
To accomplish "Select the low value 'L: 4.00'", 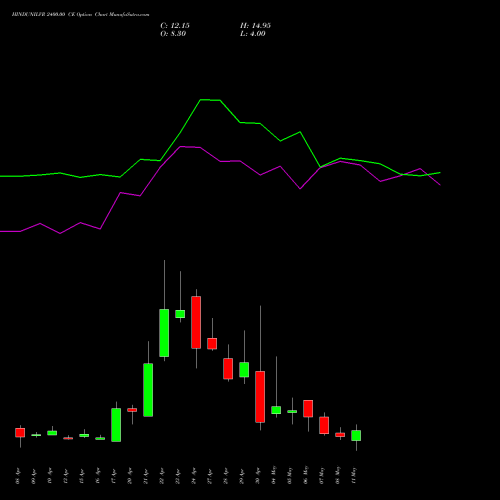I will tap(253, 34).
